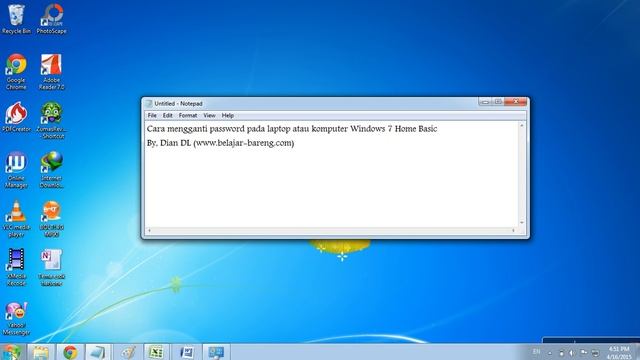Open Adobe Reader 7.0 desktop shortcut
640x360 pixels.
point(51,71)
